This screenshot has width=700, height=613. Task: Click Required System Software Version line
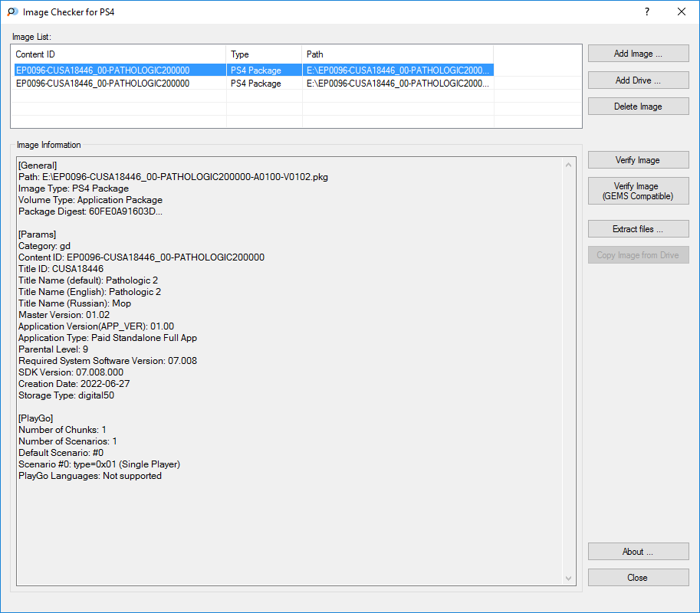pos(107,361)
